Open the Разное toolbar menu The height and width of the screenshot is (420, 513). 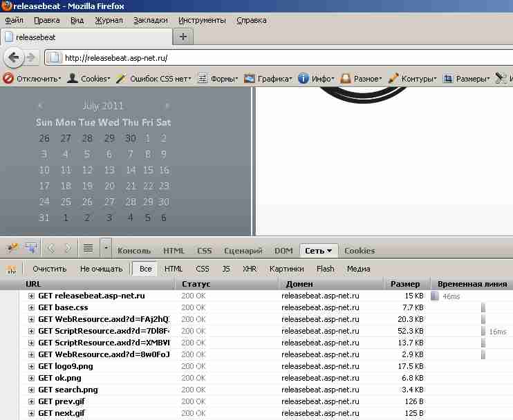point(368,79)
